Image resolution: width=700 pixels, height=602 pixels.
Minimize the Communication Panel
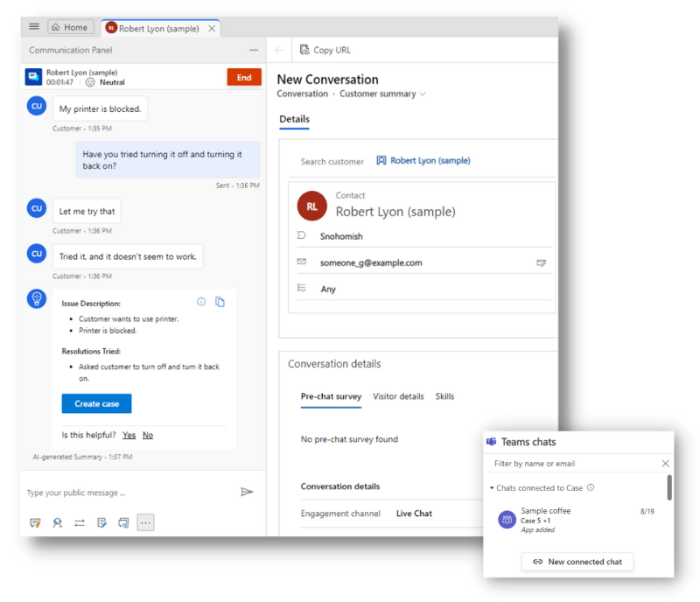(254, 51)
